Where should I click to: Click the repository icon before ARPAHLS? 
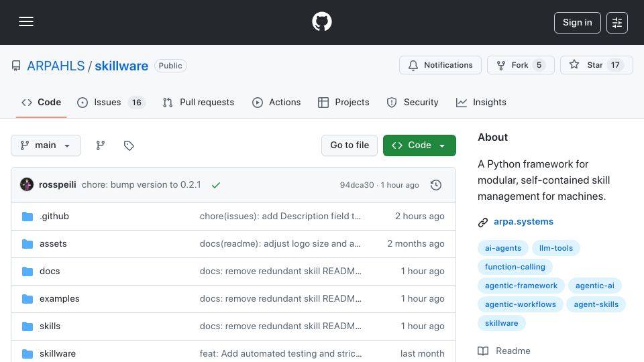point(16,66)
